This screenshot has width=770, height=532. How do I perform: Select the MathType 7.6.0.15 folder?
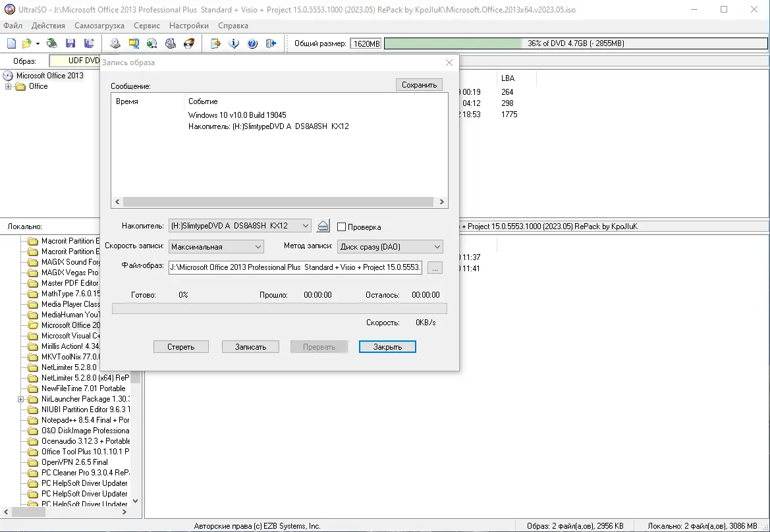point(70,294)
